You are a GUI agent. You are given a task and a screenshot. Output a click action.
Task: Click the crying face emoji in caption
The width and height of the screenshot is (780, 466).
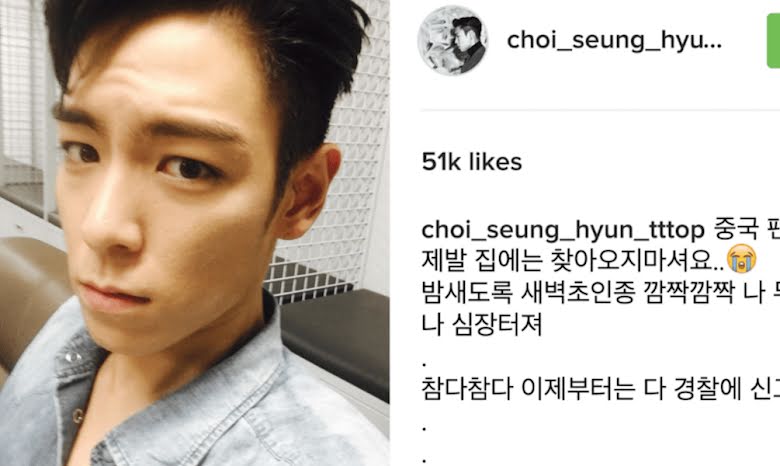[x=742, y=259]
